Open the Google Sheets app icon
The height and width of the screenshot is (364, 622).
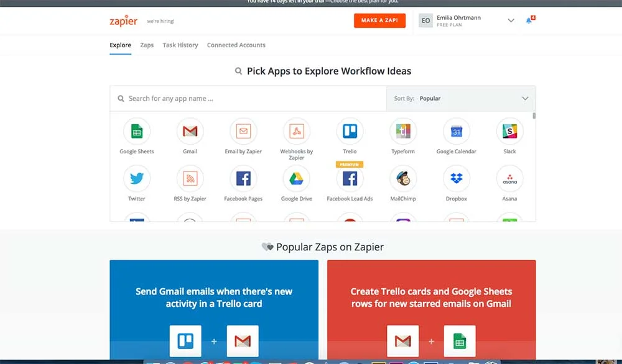137,131
